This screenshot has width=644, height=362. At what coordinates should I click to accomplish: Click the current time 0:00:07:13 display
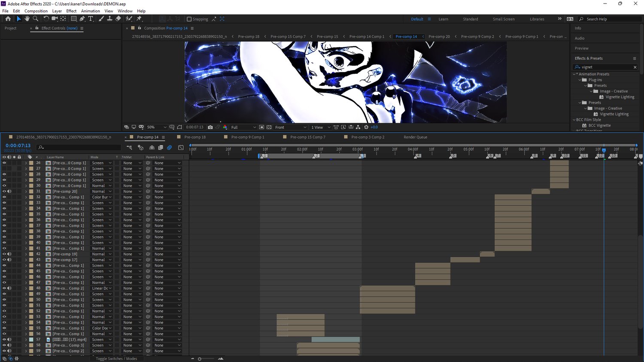point(18,146)
